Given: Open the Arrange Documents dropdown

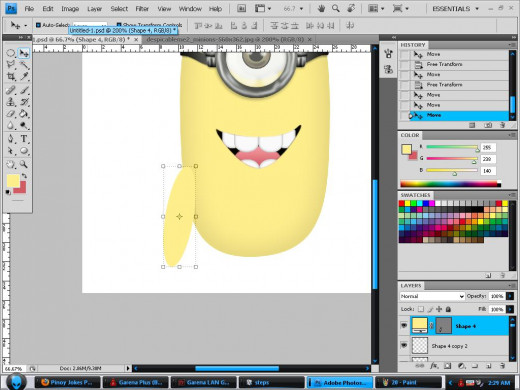Looking at the screenshot, I should (x=377, y=9).
